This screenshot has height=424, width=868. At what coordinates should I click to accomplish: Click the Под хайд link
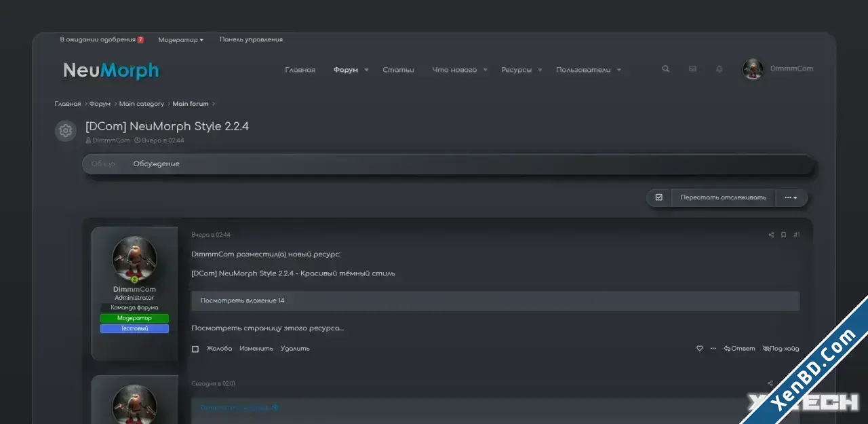tap(781, 349)
